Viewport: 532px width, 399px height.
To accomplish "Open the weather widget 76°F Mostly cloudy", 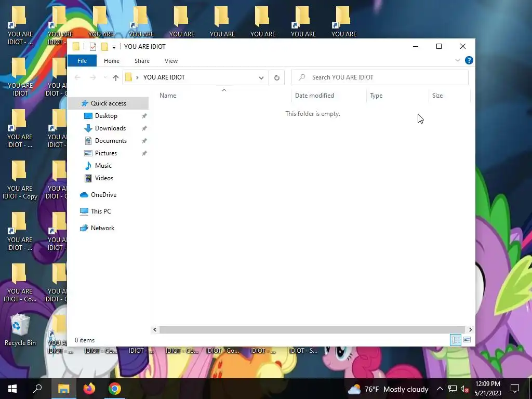I will point(388,389).
